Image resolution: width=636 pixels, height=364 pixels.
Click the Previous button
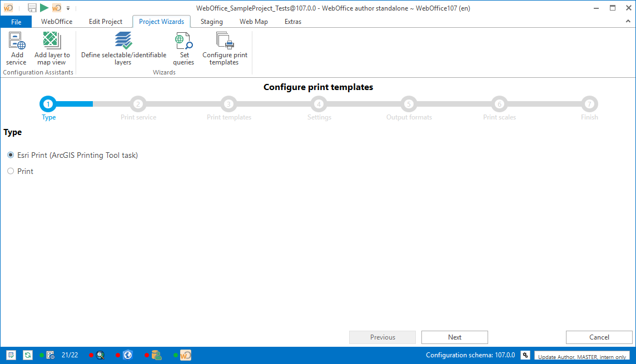pyautogui.click(x=382, y=337)
